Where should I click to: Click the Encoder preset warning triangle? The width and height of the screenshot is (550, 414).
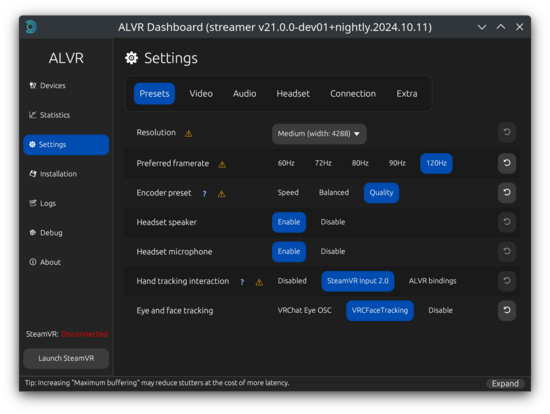[x=222, y=194]
